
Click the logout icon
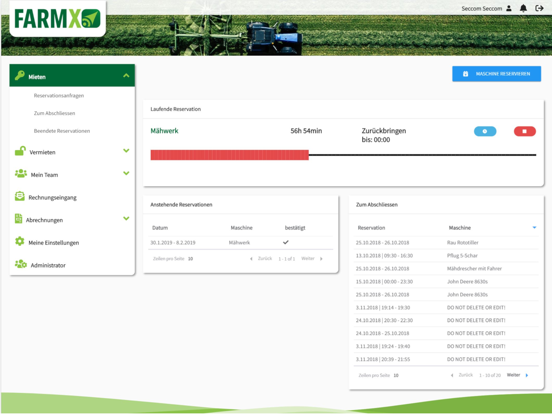539,8
